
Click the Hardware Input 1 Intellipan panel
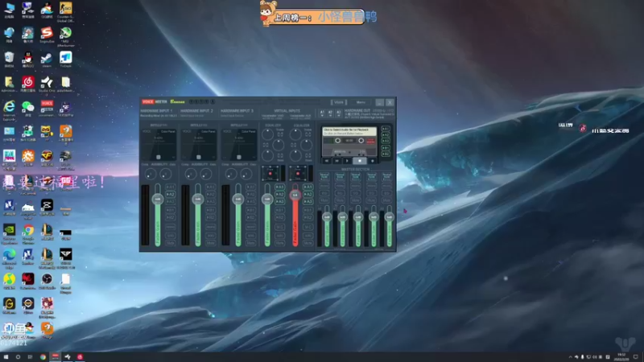[x=159, y=144]
